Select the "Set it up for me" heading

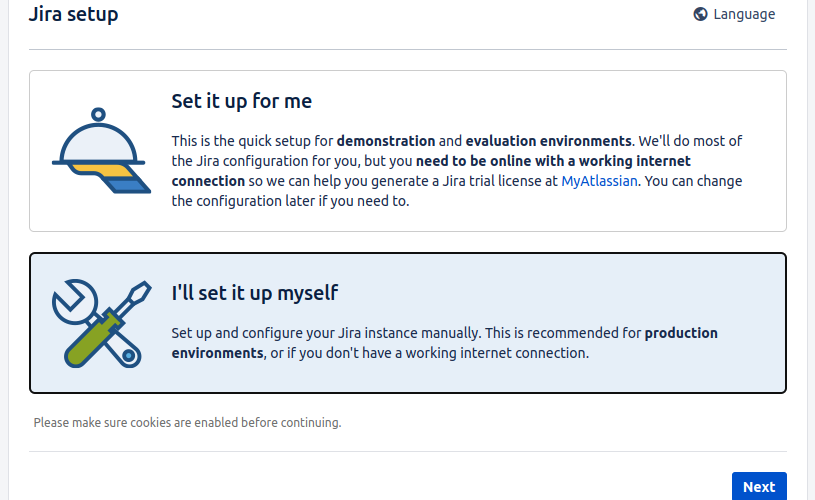(242, 101)
